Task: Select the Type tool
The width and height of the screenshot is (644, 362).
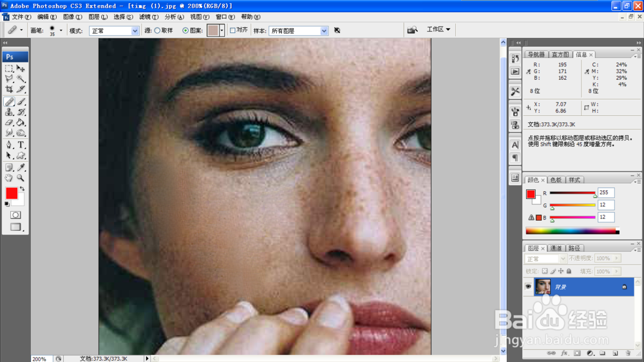Action: [21, 145]
